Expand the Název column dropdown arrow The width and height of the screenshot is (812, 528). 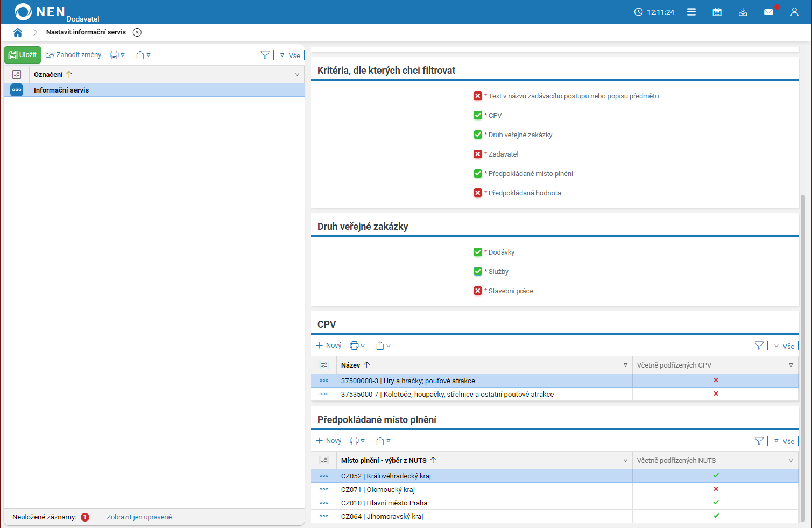coord(625,365)
